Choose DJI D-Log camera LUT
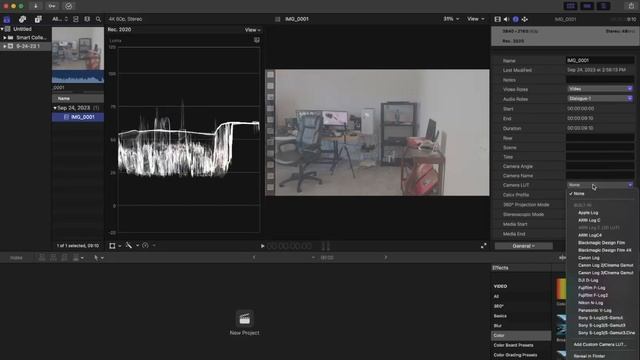640x360 pixels. pyautogui.click(x=588, y=280)
